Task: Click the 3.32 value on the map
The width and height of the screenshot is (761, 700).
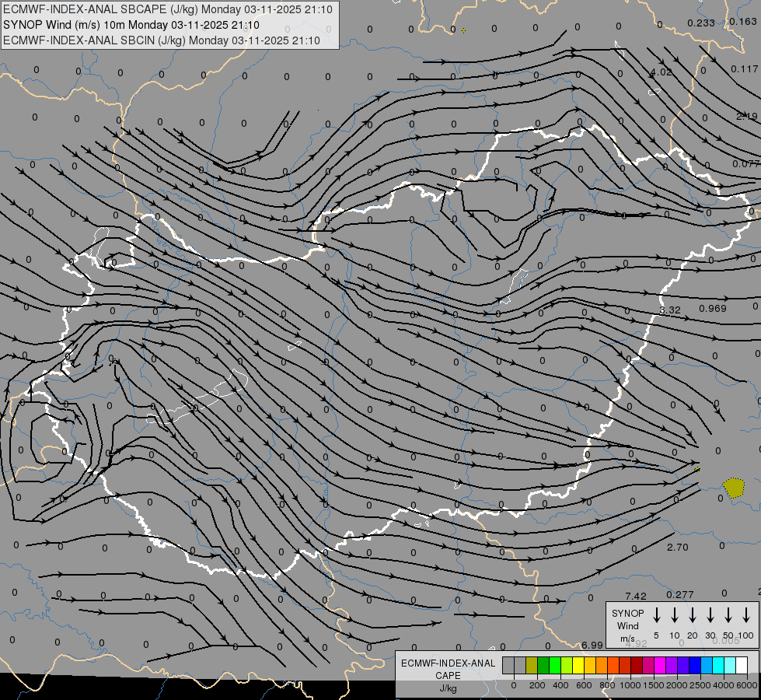Action: [670, 310]
